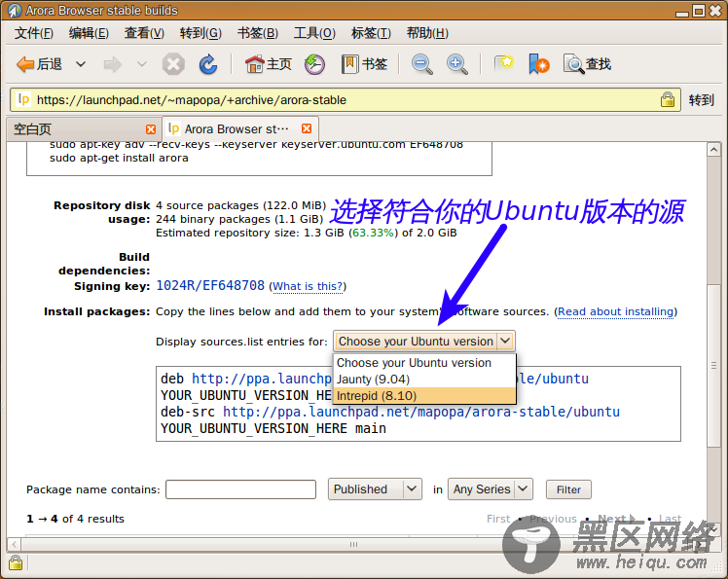Click the Package name contains field

coord(240,489)
